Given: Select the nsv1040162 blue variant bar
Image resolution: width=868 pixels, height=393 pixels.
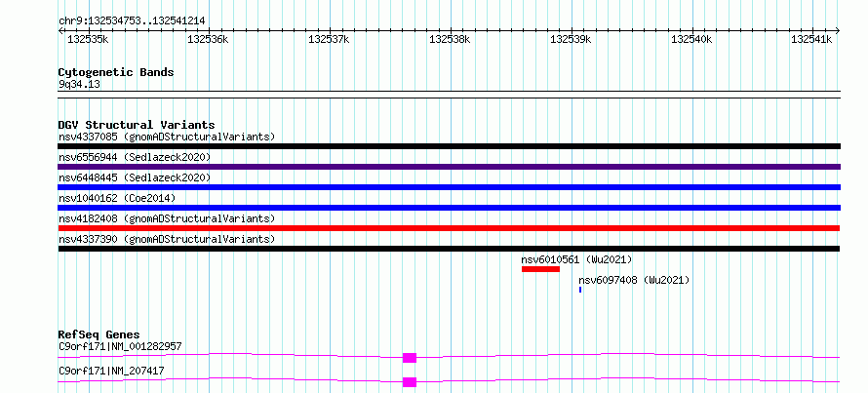Looking at the screenshot, I should click(449, 208).
